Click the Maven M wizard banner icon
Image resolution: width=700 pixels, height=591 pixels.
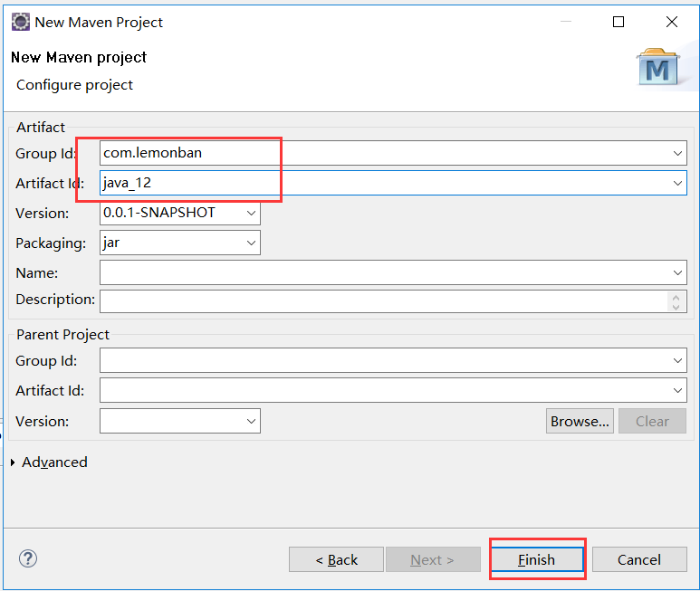click(658, 69)
